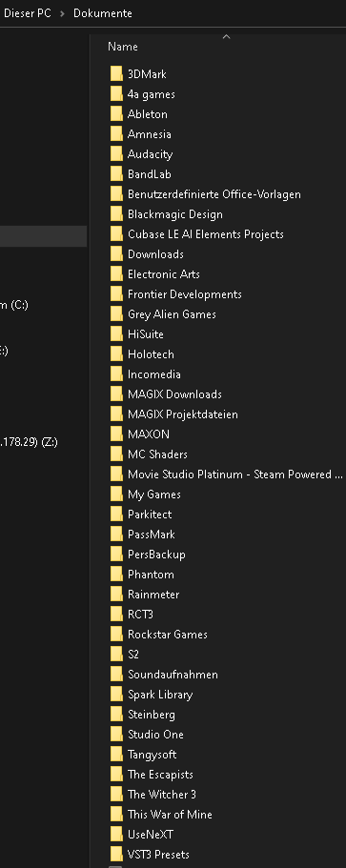
Task: Select the Grey Alien Games folder name
Action: 172,313
